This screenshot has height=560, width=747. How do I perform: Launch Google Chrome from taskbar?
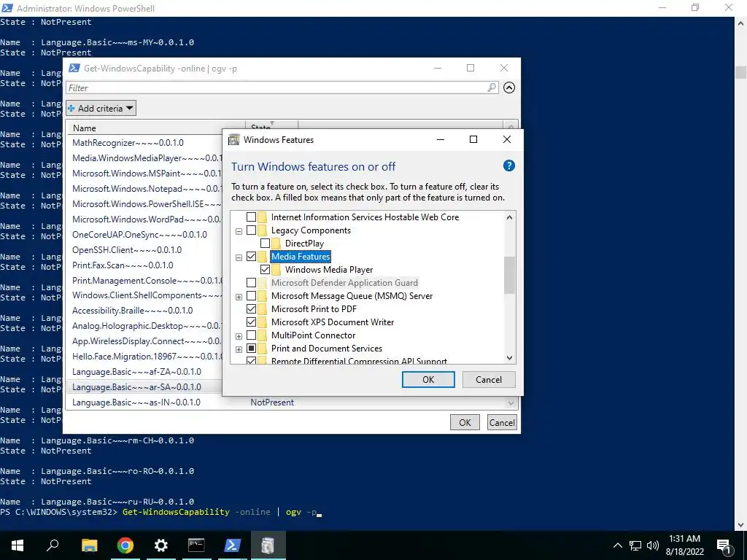[x=125, y=545]
